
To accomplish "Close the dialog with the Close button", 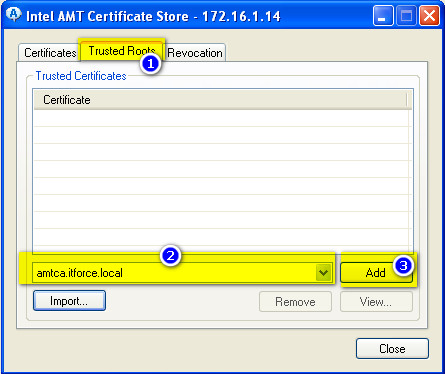I will coord(392,349).
